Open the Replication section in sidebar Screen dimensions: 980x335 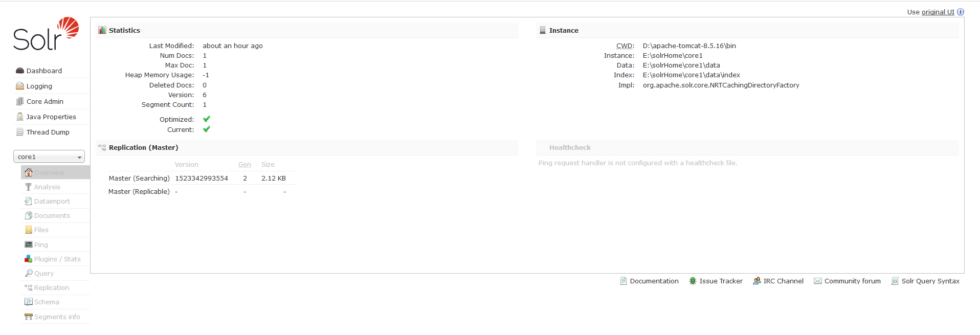[52, 287]
